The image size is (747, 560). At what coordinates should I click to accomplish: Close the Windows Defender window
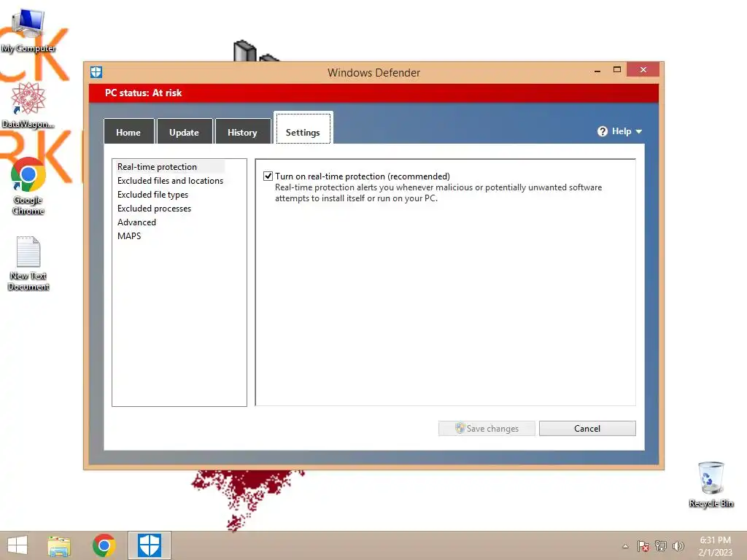[643, 69]
